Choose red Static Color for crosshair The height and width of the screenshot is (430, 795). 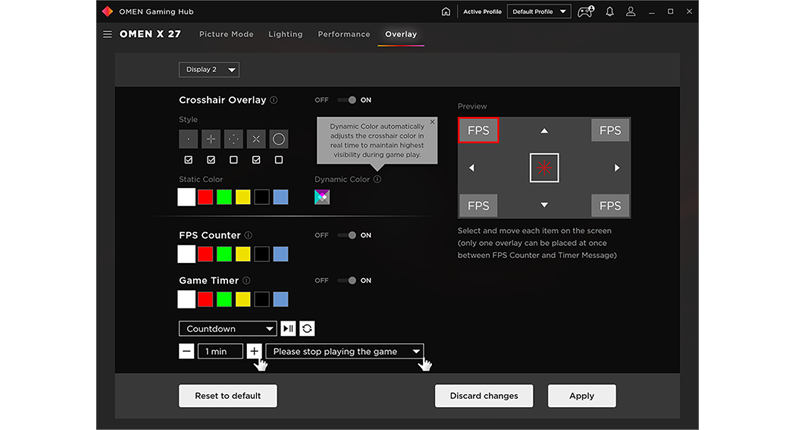click(x=205, y=197)
